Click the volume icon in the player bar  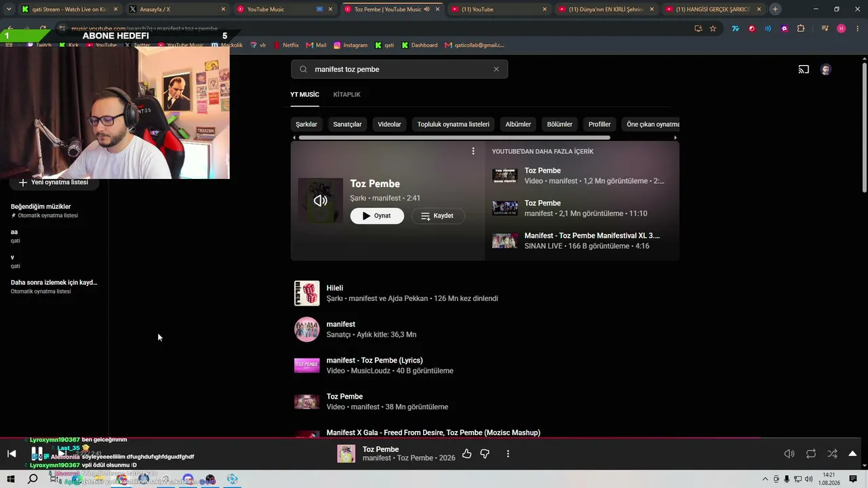pos(789,454)
